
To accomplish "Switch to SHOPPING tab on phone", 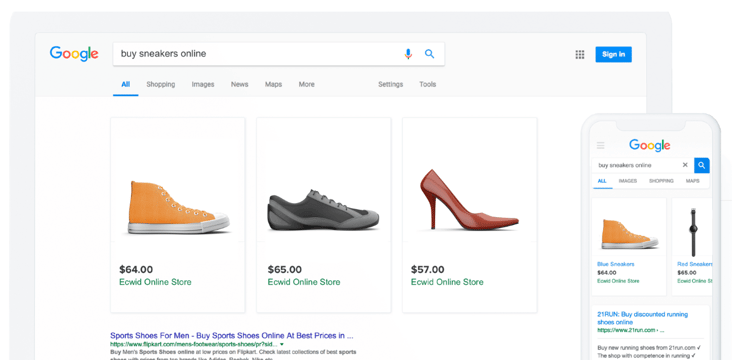I will point(662,181).
